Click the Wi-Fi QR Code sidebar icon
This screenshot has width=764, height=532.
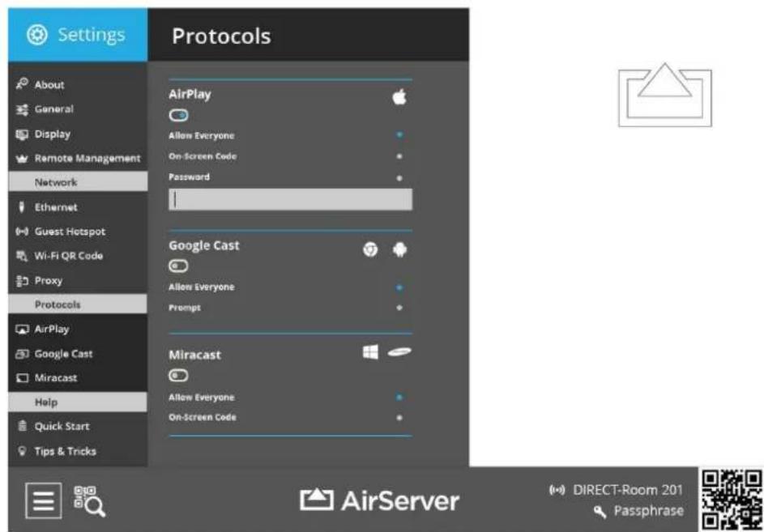[x=22, y=256]
